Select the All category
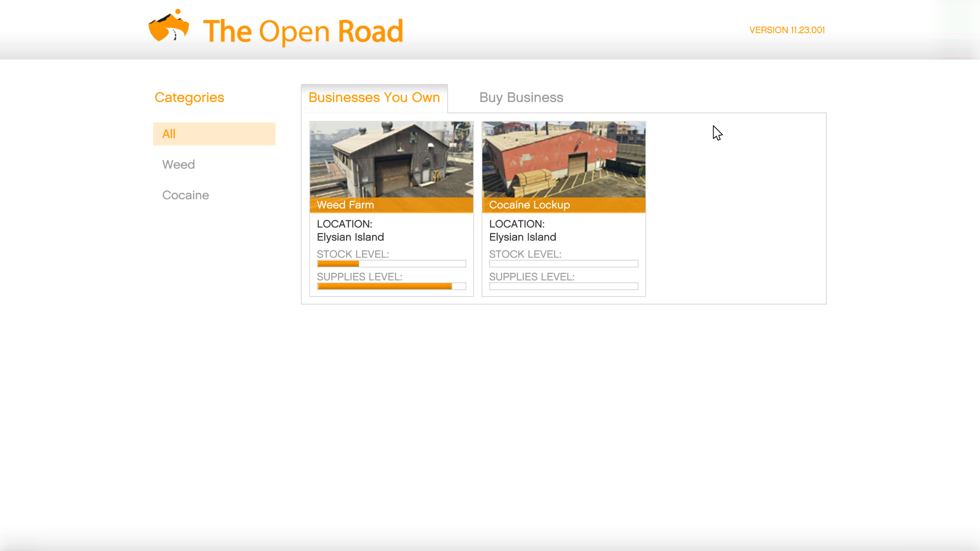Screen dimensions: 980x551 [x=214, y=134]
